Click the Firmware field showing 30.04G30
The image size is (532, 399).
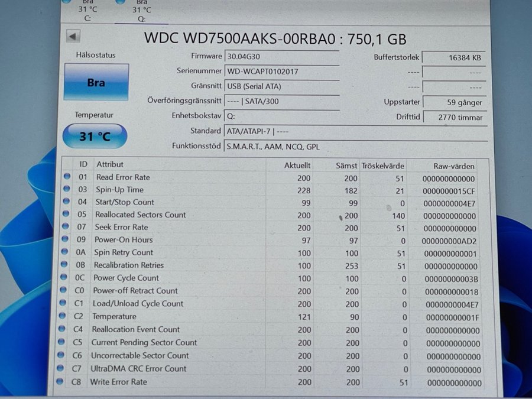pyautogui.click(x=281, y=57)
